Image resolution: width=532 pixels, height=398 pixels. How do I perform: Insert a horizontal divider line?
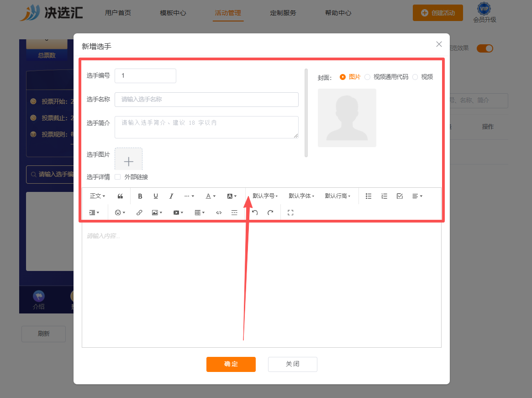234,212
